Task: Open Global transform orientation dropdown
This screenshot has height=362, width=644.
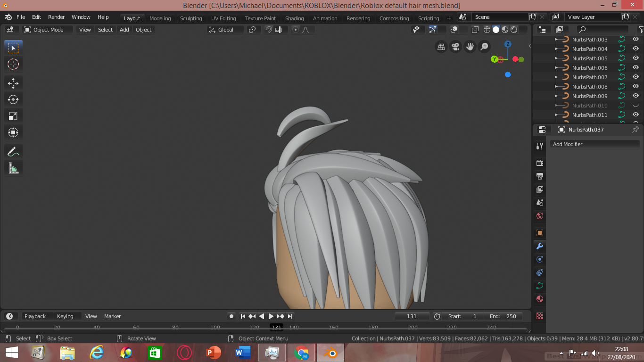Action: (x=226, y=30)
